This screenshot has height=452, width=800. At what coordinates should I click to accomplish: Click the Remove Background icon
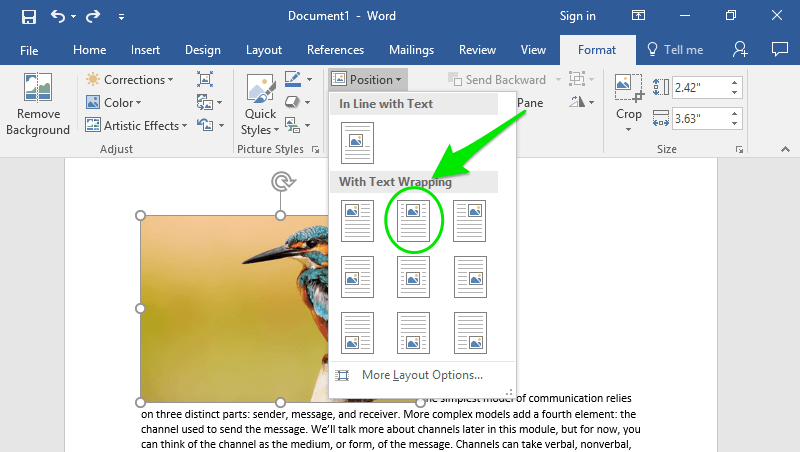point(37,105)
